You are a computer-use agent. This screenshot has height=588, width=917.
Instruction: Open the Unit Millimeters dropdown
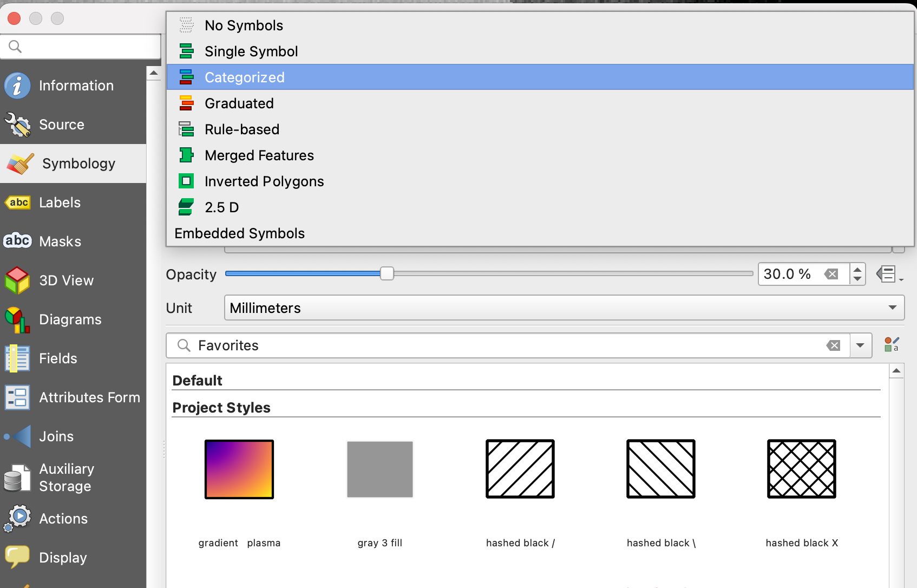(x=564, y=308)
